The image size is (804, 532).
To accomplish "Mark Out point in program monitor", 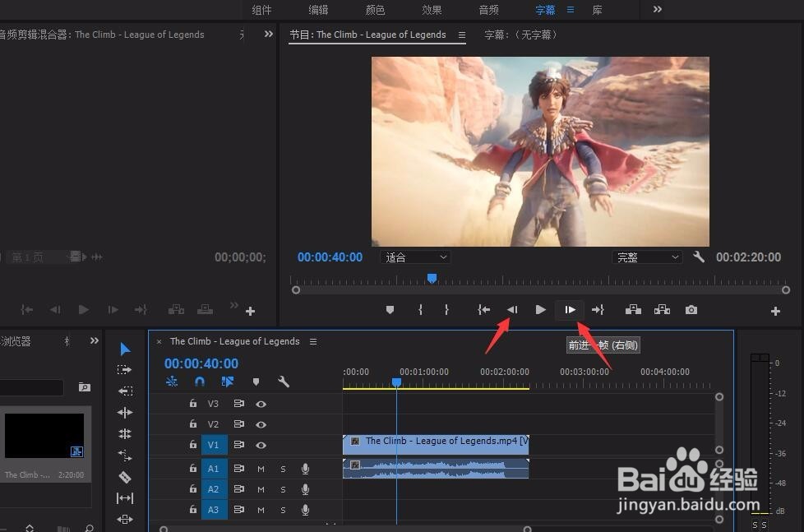I will [x=446, y=310].
